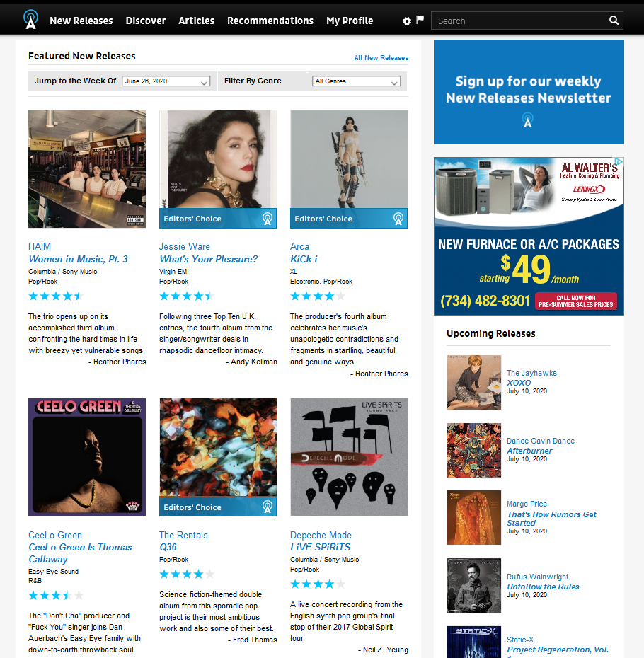
Task: Open the Discover menu
Action: 146,21
